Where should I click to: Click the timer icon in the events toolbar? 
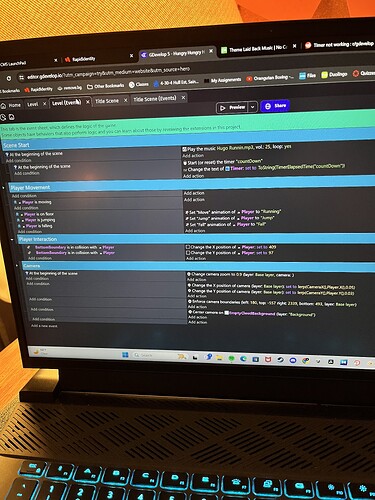point(3,117)
